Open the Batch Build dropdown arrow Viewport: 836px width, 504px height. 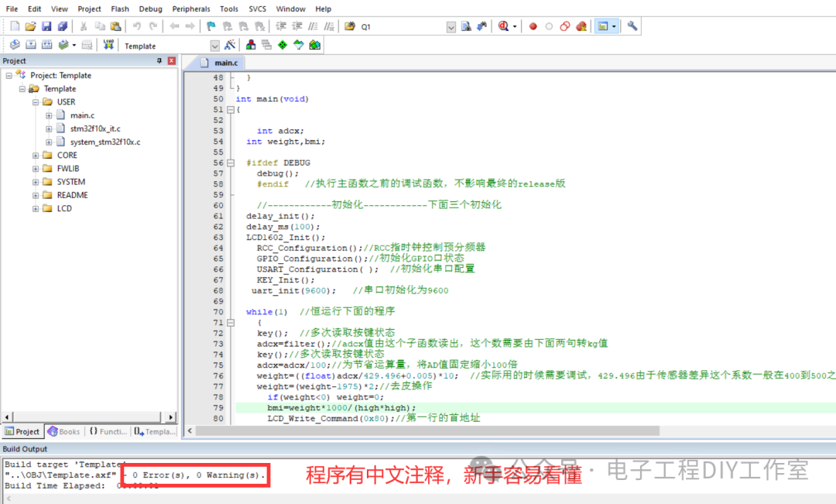[74, 46]
